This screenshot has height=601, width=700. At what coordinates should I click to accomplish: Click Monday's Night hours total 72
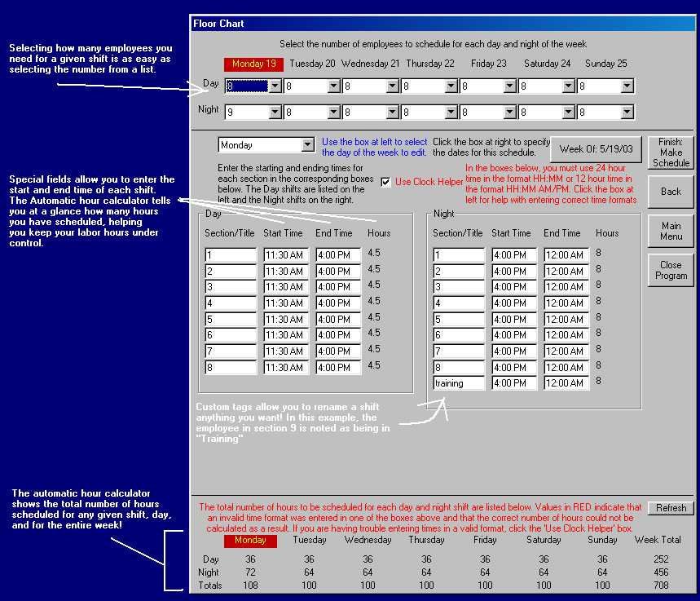250,572
